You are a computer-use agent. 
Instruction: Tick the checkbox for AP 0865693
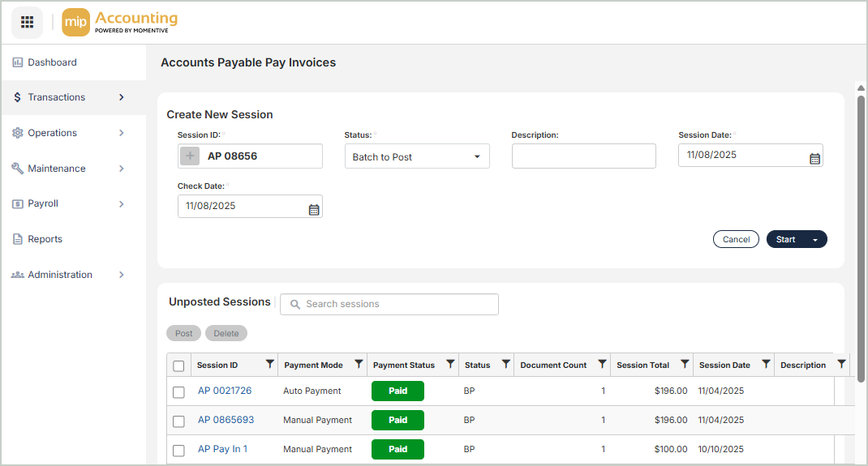click(x=178, y=421)
